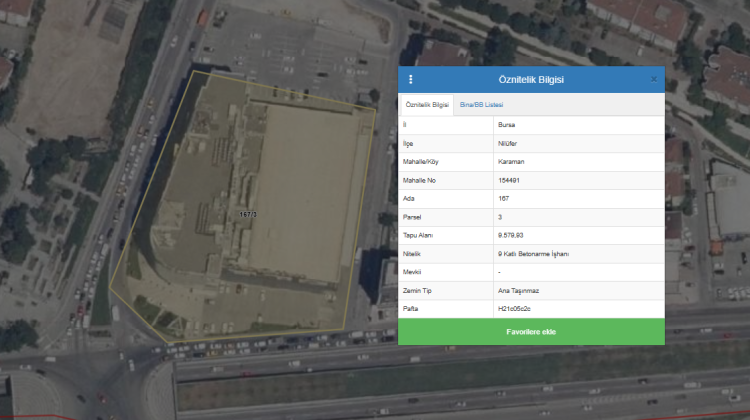The height and width of the screenshot is (420, 750).
Task: Click the Nitelik field label
Action: pyautogui.click(x=411, y=253)
